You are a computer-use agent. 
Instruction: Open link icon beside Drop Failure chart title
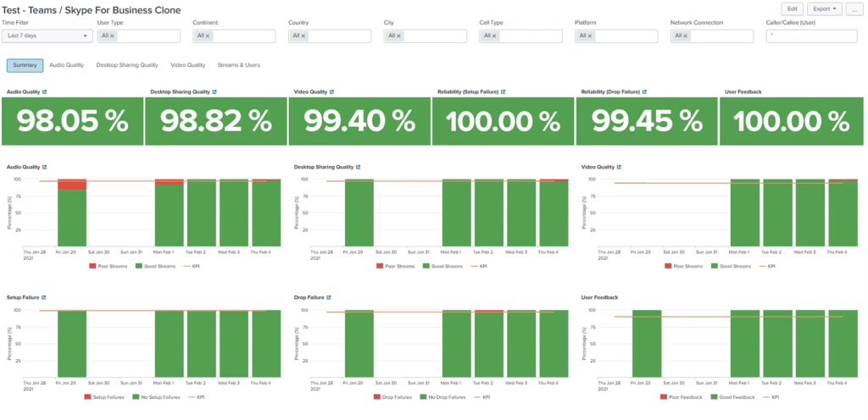coord(329,296)
